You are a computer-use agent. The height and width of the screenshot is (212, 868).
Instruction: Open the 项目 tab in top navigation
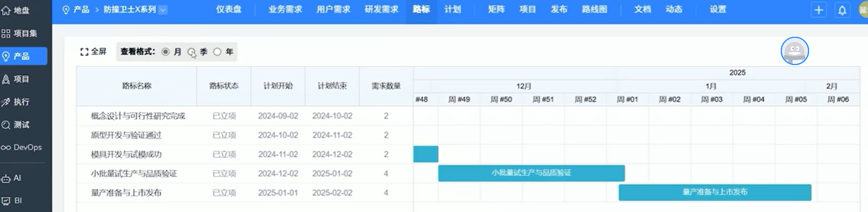click(528, 10)
